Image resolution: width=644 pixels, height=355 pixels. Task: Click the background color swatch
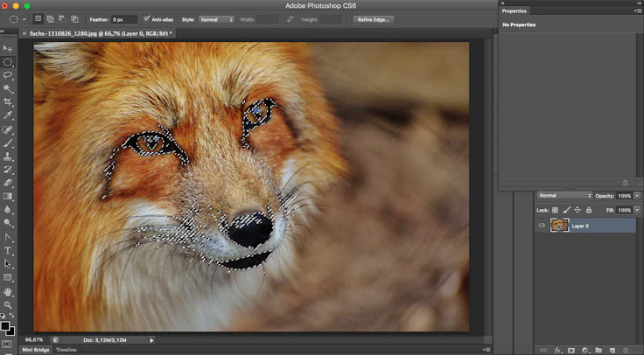tap(11, 331)
